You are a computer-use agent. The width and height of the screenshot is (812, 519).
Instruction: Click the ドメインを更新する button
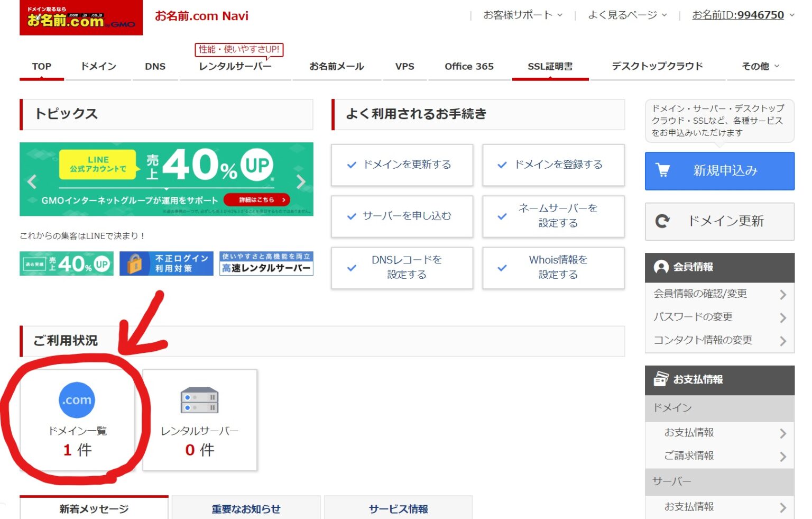[x=402, y=165]
